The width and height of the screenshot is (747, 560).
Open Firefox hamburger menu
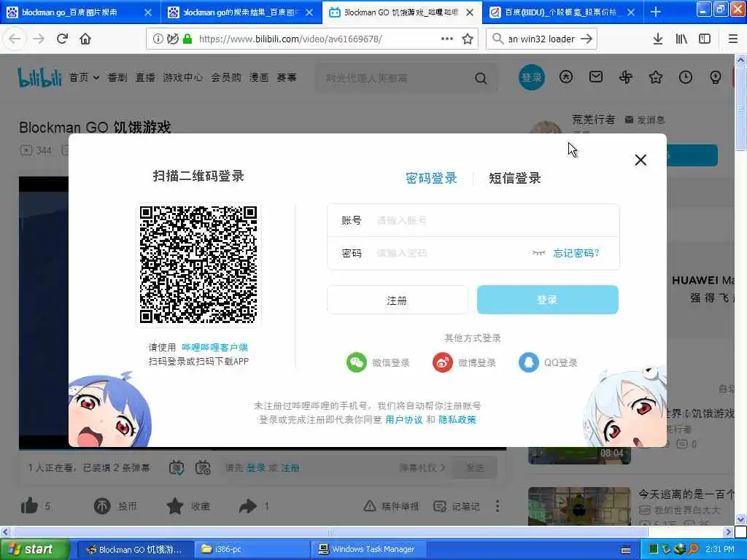(x=733, y=39)
